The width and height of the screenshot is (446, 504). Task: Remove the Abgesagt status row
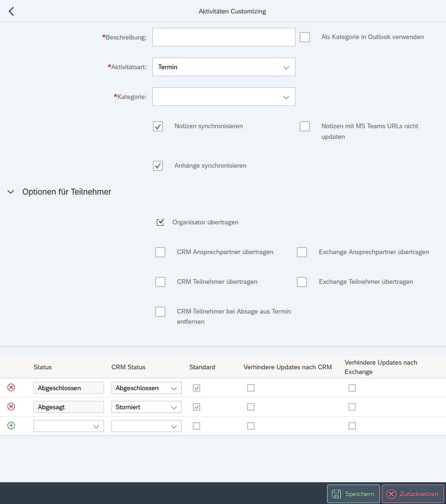coord(11,406)
